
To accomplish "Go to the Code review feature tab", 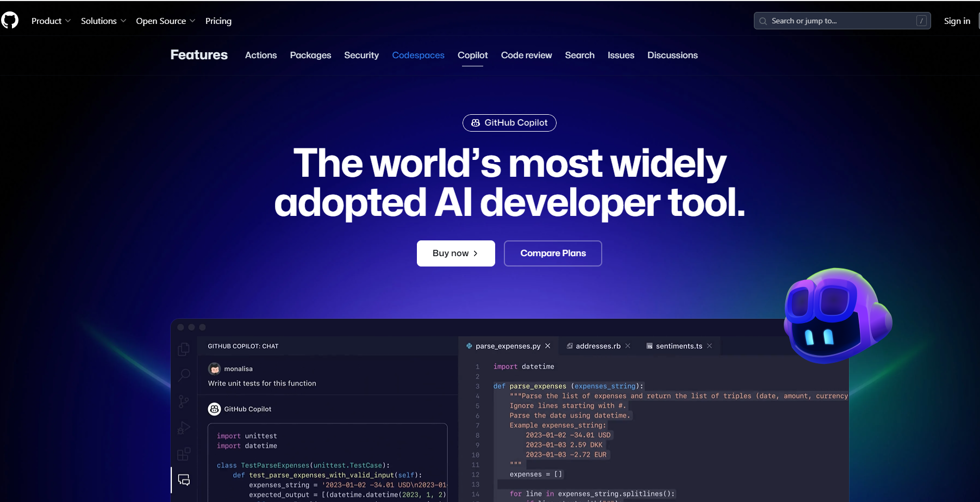I will click(x=526, y=55).
